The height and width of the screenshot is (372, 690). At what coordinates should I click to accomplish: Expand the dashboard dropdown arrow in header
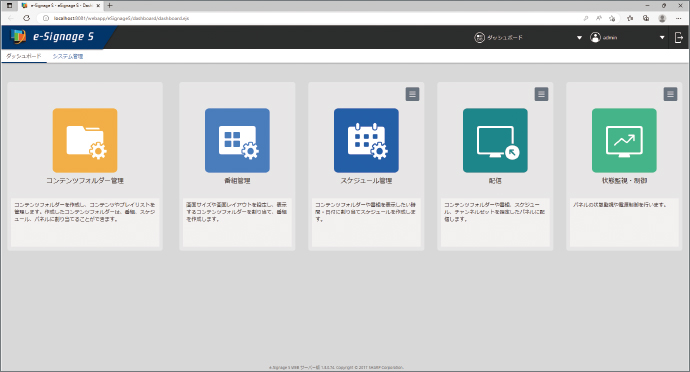pyautogui.click(x=579, y=38)
